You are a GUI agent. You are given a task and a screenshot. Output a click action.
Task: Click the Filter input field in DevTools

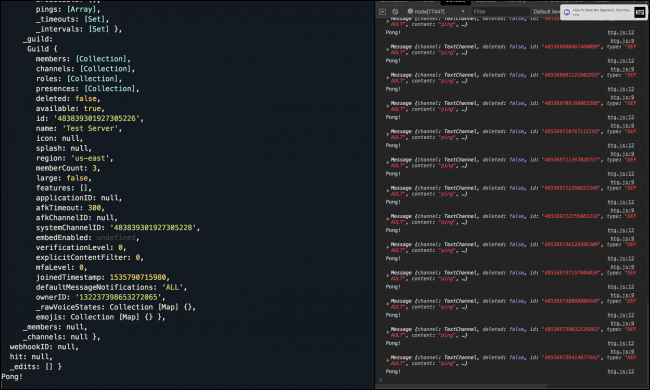[500, 12]
